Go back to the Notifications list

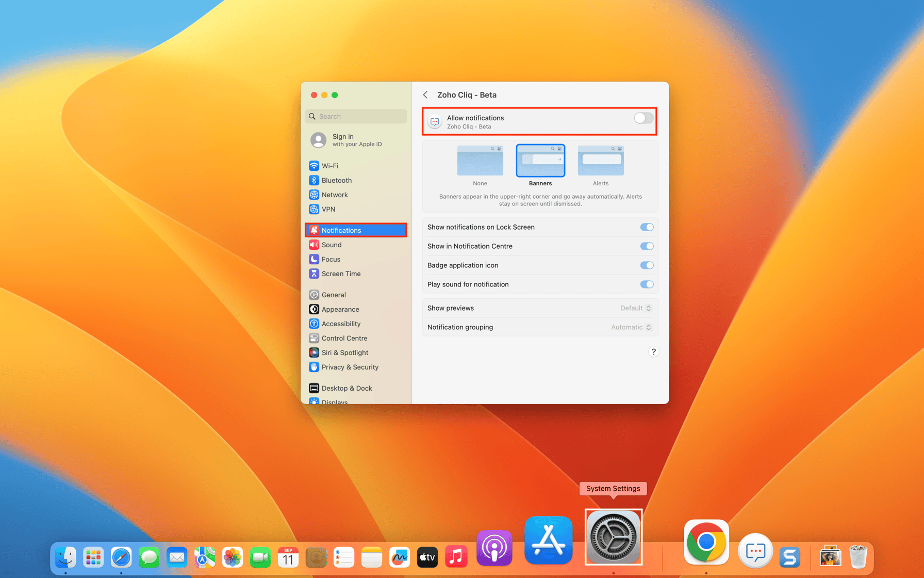[425, 95]
